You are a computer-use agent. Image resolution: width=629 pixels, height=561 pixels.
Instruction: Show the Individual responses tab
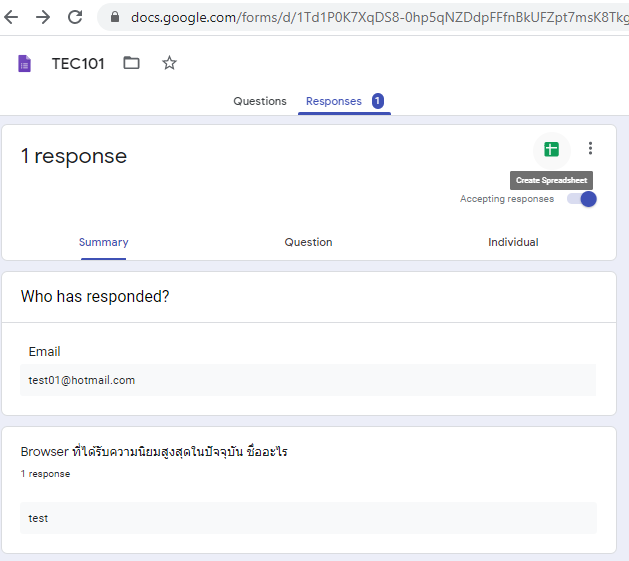513,242
